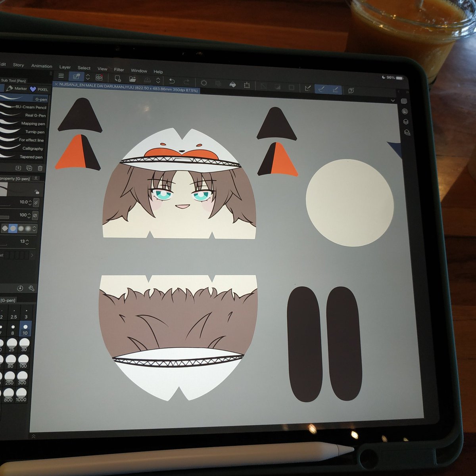Redo the last undone action

pyautogui.click(x=186, y=82)
